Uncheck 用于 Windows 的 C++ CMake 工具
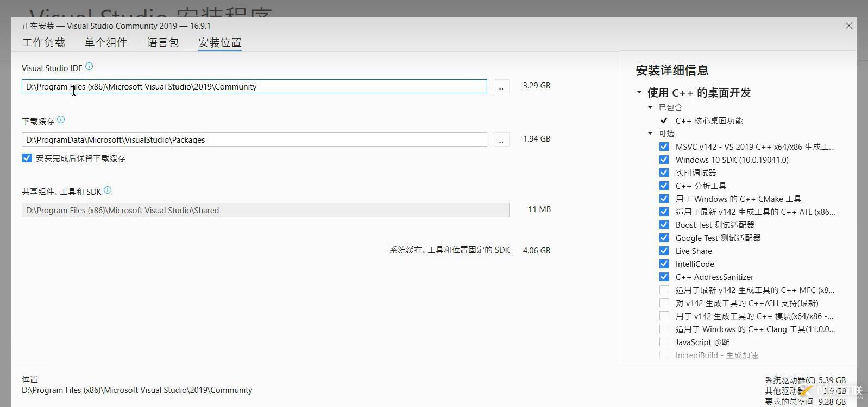The width and height of the screenshot is (868, 407). [x=664, y=199]
